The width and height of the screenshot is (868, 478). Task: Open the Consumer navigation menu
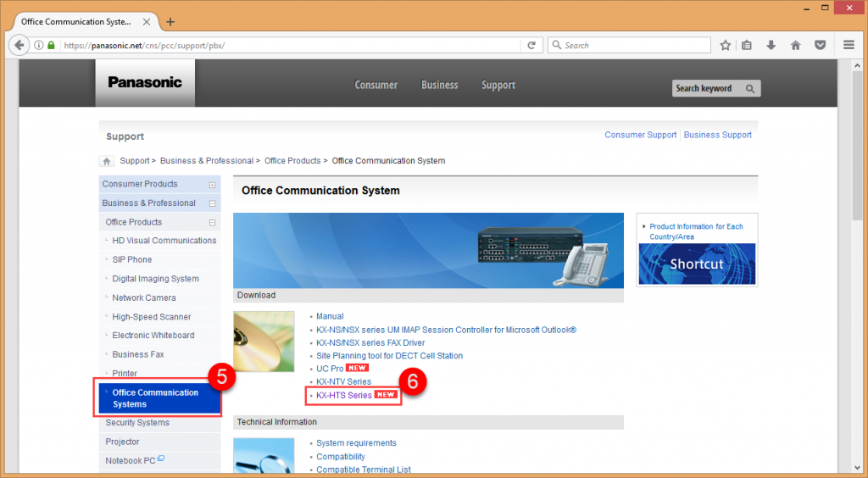[376, 86]
